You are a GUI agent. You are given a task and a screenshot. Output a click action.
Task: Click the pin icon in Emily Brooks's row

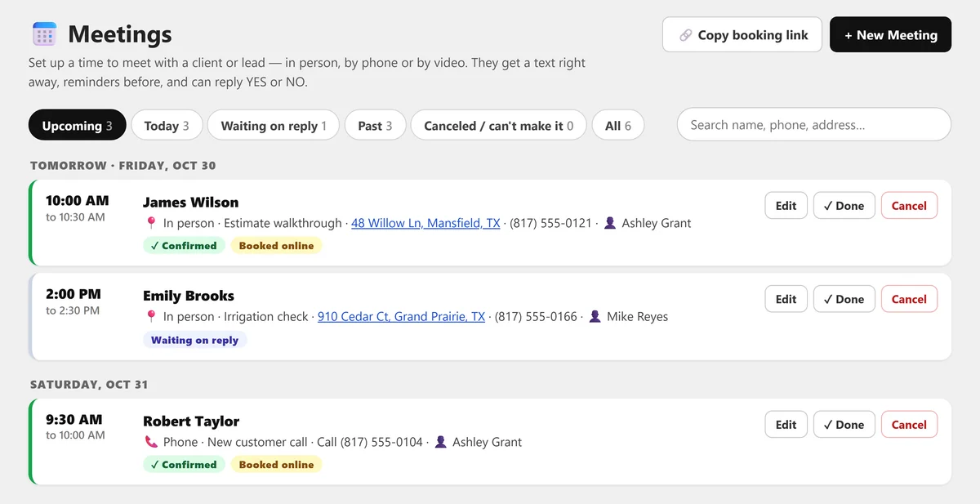click(x=151, y=316)
